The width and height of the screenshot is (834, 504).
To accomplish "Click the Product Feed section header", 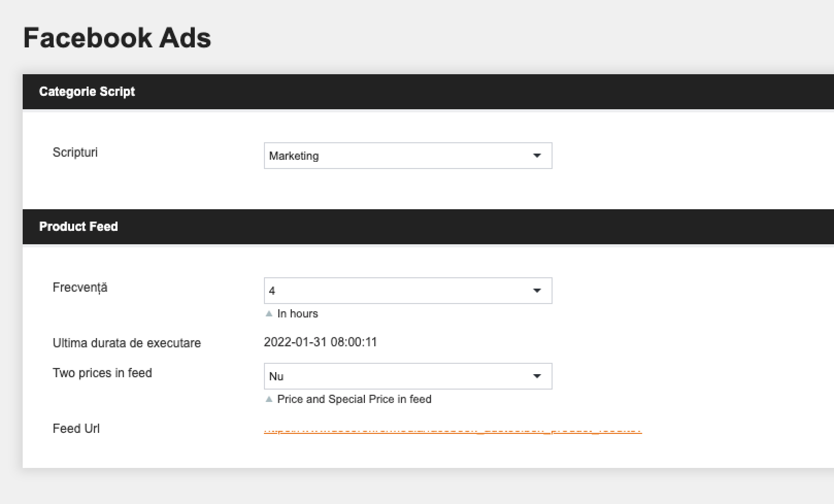I will click(x=428, y=227).
